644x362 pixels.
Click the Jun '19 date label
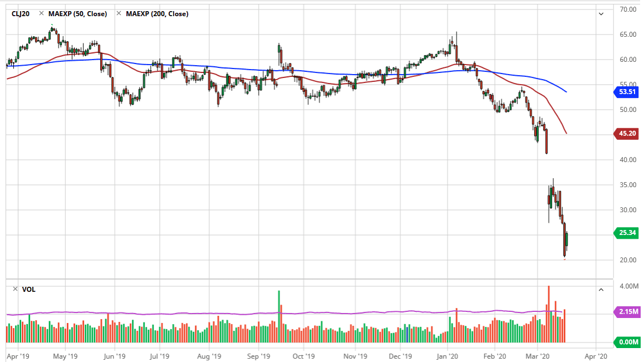(115, 356)
